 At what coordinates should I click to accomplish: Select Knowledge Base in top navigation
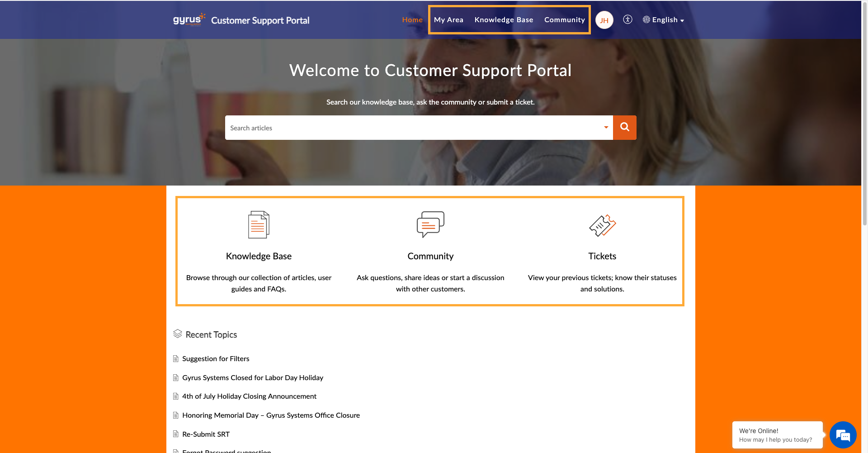pos(504,20)
